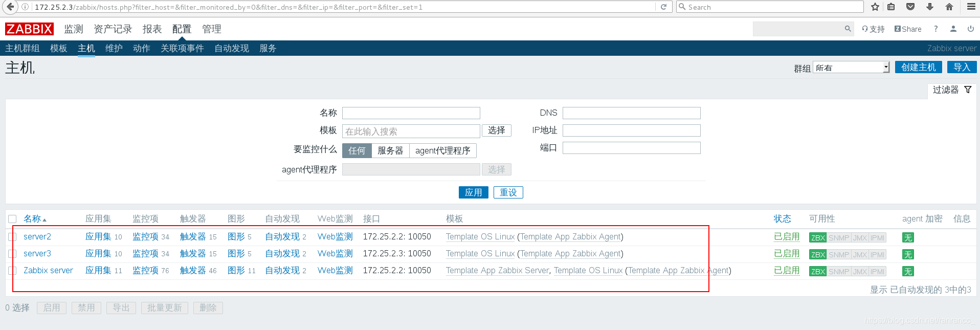Image resolution: width=980 pixels, height=330 pixels.
Task: Click inside the IP地址 filter input field
Action: (632, 130)
